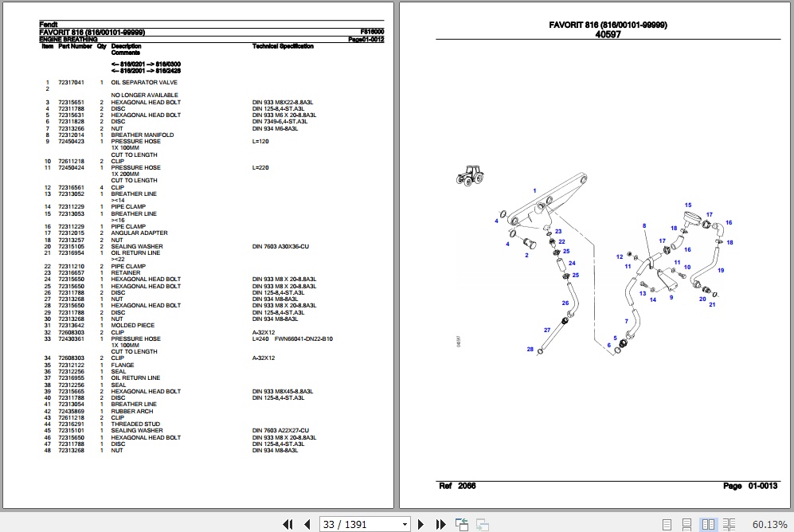
Task: Jump to the last page of the document
Action: [440, 524]
